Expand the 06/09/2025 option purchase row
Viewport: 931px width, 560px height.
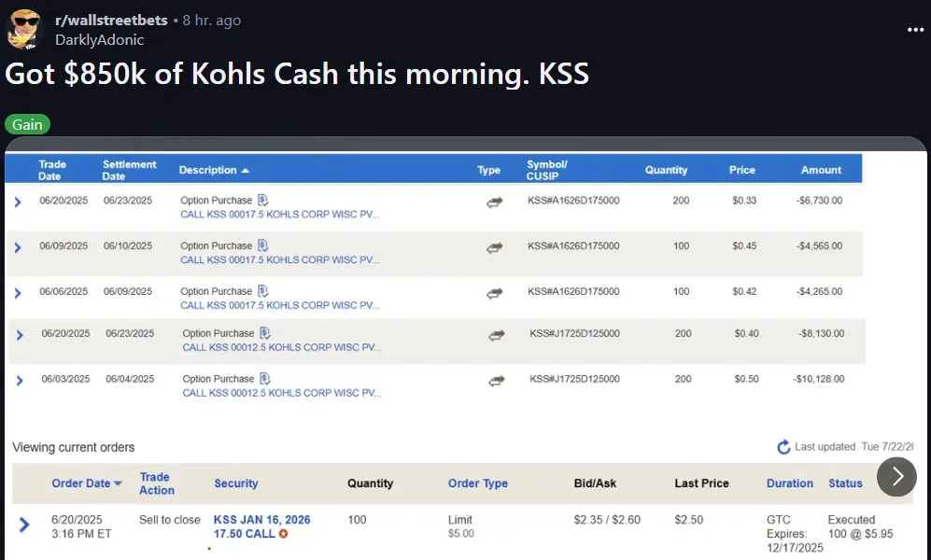(x=18, y=247)
